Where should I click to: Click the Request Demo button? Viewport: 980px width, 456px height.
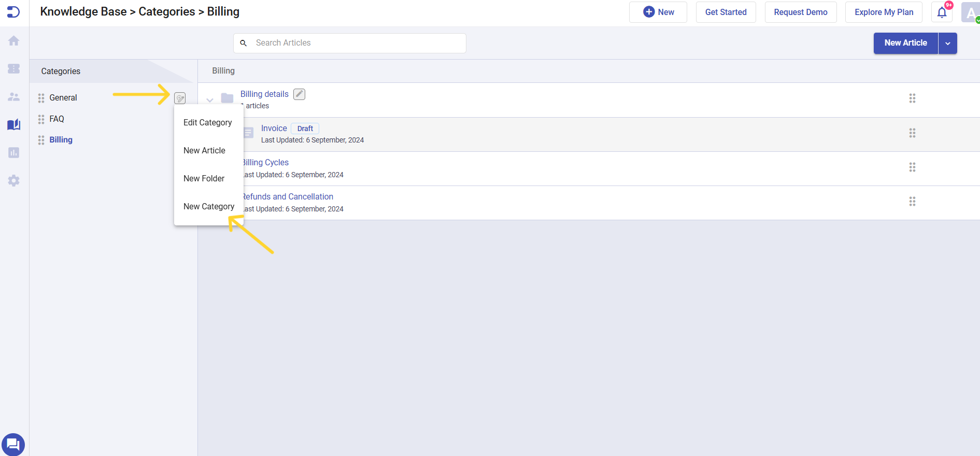coord(801,12)
